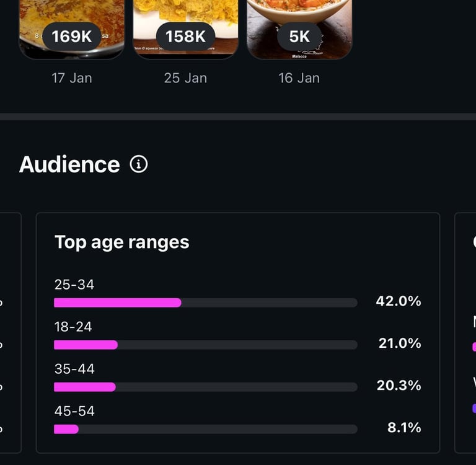Click the Top age ranges card title
This screenshot has width=476, height=465.
[x=121, y=242]
